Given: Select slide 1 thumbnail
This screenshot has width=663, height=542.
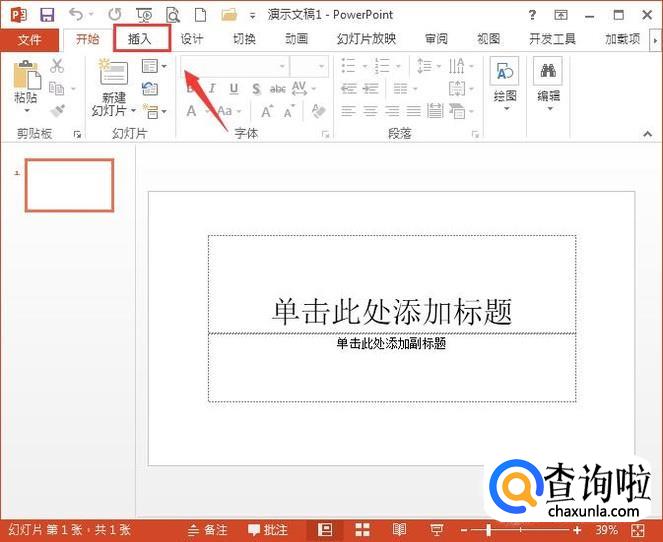Looking at the screenshot, I should click(x=69, y=185).
